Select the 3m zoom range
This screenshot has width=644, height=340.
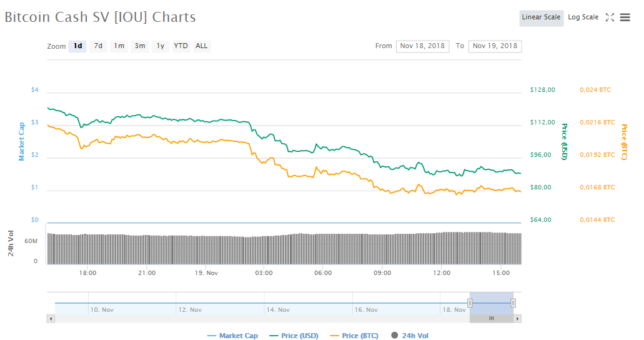140,46
